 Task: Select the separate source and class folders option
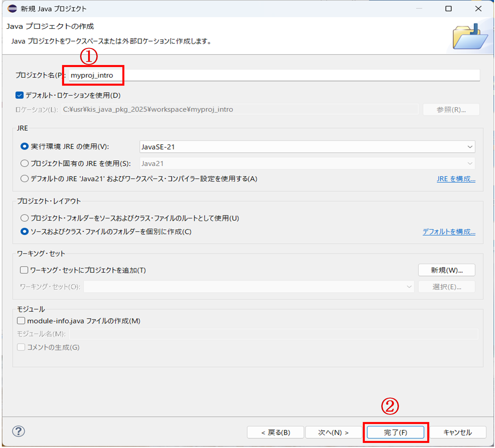(24, 231)
